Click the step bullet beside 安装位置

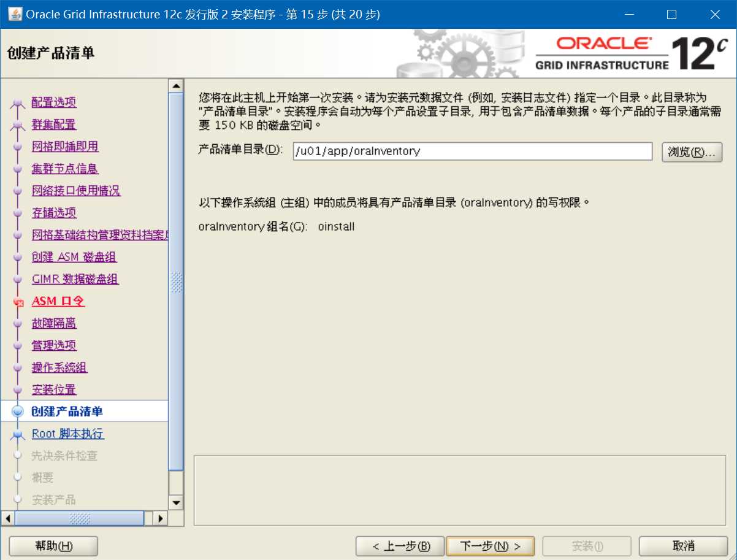18,389
